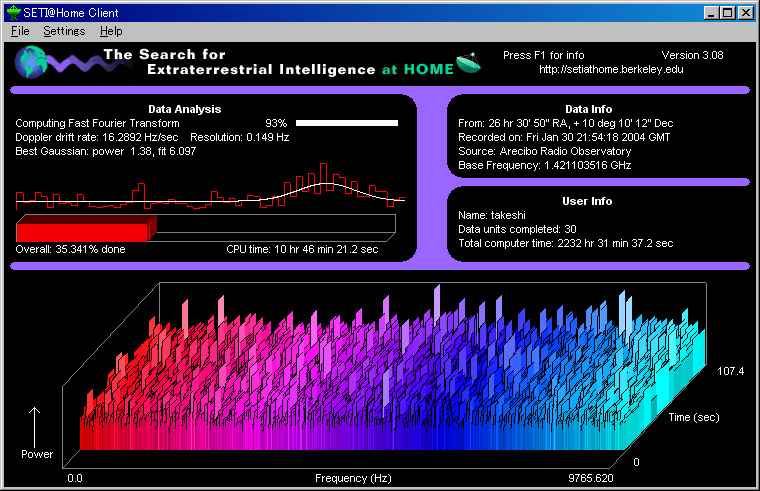760x491 pixels.
Task: Click the Earth globe logo icon
Action: [31, 62]
